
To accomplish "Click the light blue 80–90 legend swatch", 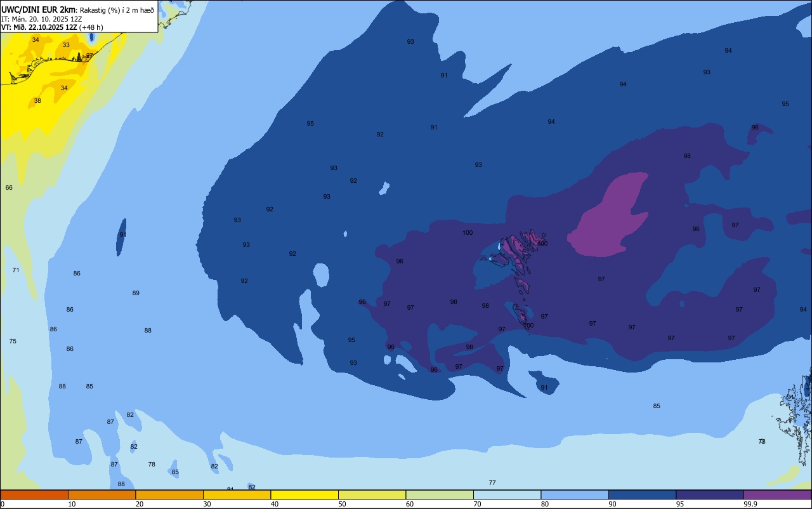I will click(x=575, y=494).
